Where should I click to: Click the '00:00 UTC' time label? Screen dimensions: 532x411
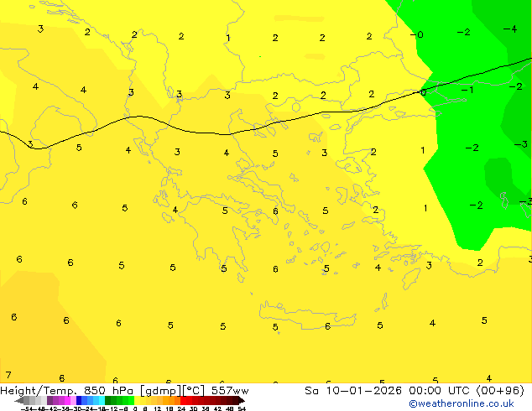click(x=441, y=391)
